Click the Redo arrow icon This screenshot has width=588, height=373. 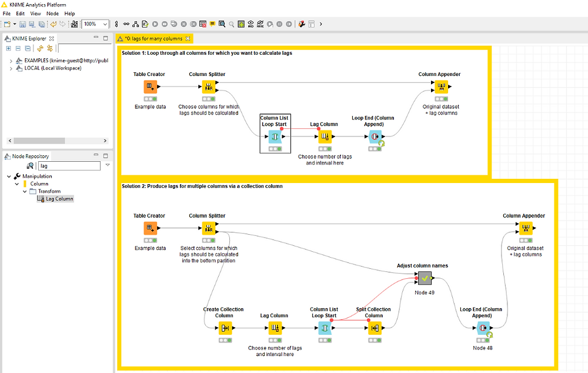pos(62,24)
